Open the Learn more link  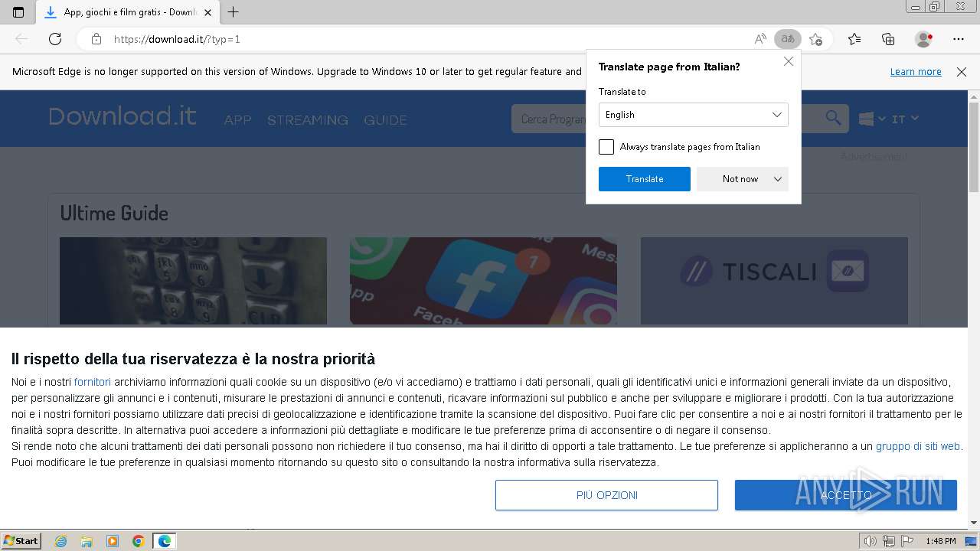916,72
